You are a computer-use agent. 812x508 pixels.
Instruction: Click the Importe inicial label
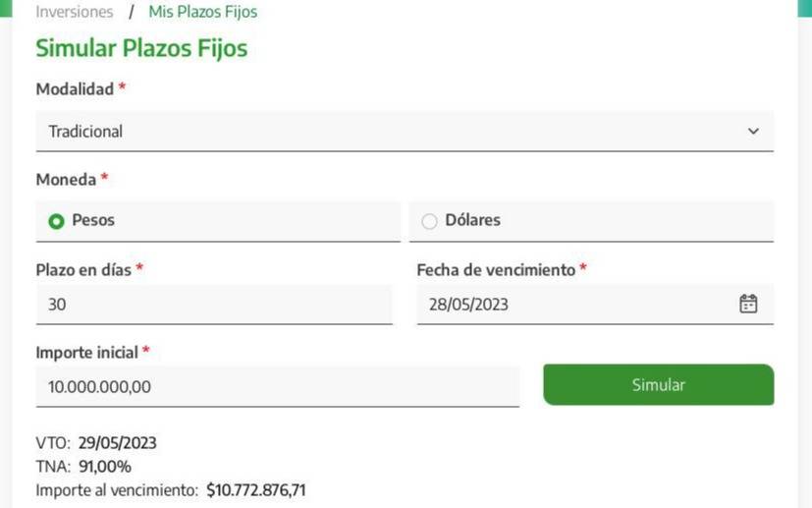click(x=86, y=352)
